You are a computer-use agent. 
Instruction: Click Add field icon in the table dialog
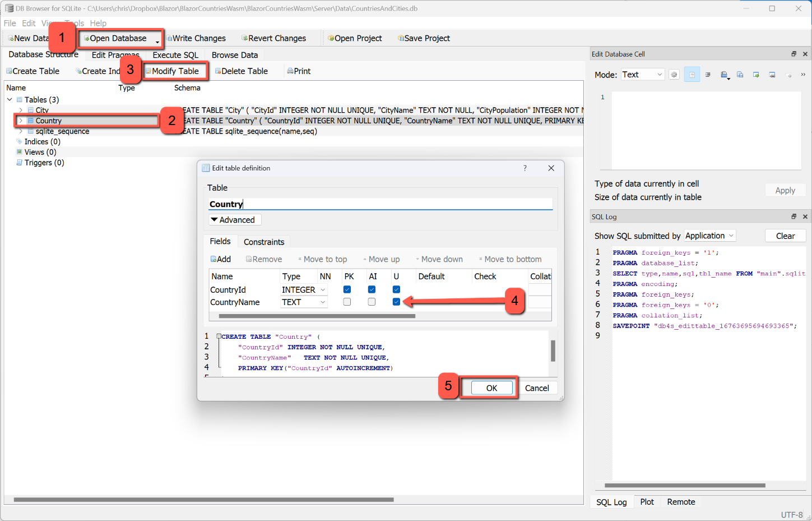pyautogui.click(x=214, y=259)
